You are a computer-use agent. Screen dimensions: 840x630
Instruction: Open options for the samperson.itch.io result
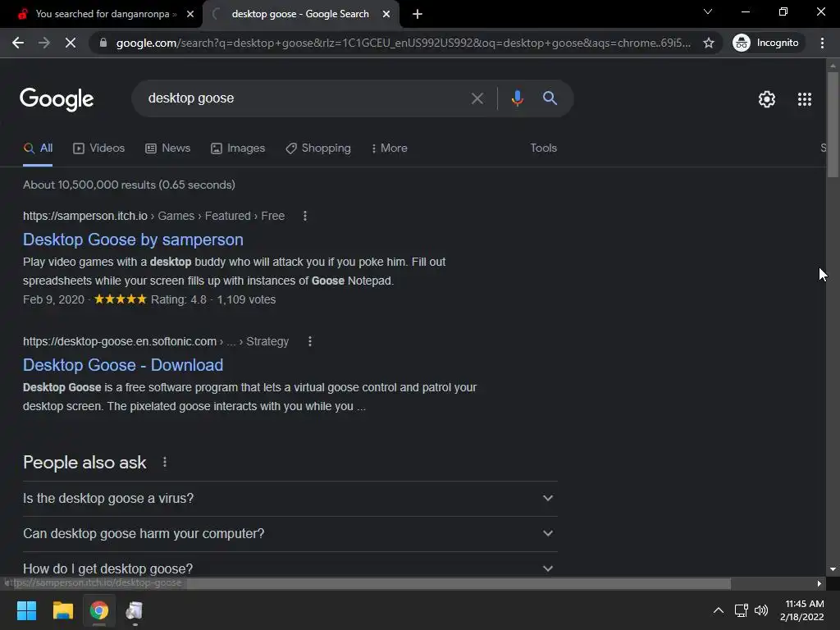[x=305, y=216]
